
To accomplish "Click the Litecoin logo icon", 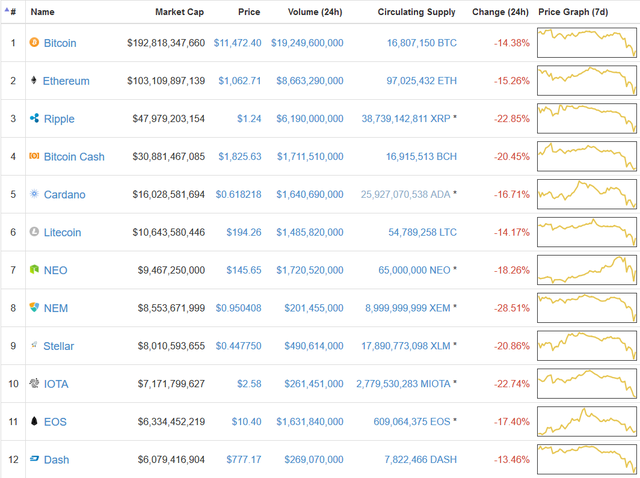I will [x=35, y=232].
